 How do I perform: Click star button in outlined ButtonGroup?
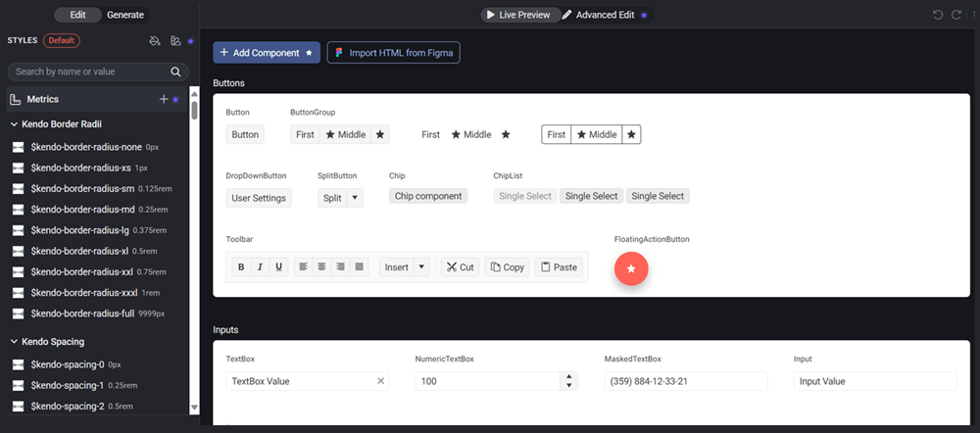[x=632, y=134]
